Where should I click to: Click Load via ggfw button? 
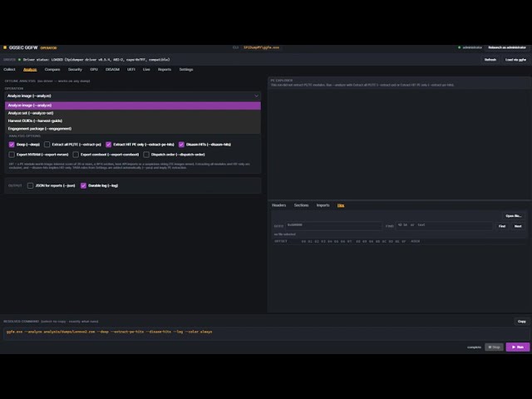pyautogui.click(x=515, y=60)
